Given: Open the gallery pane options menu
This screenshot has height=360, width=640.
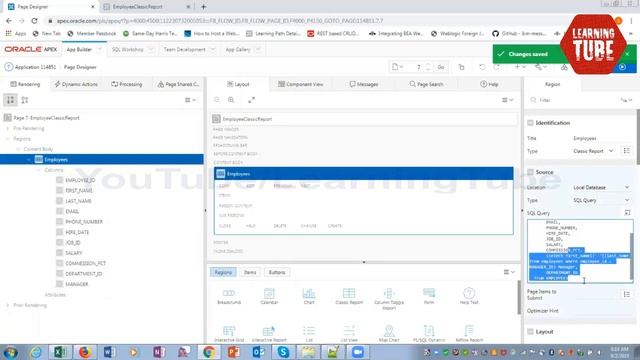Looking at the screenshot, I should point(509,272).
